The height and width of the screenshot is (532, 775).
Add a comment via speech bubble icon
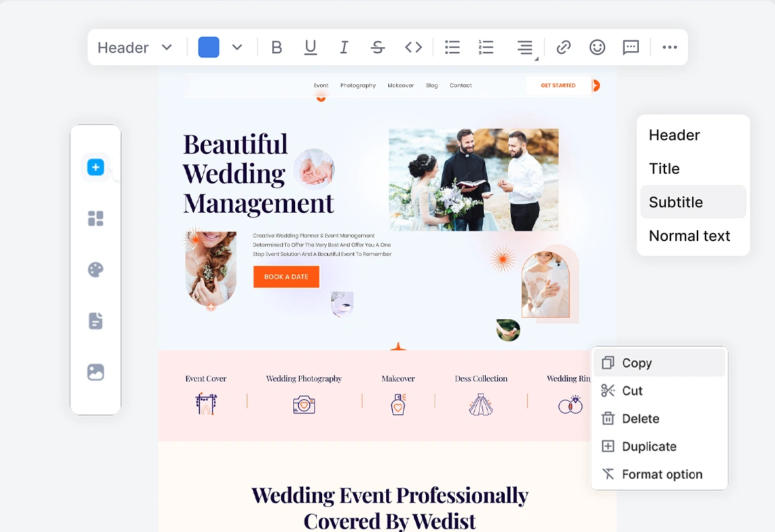pos(631,47)
